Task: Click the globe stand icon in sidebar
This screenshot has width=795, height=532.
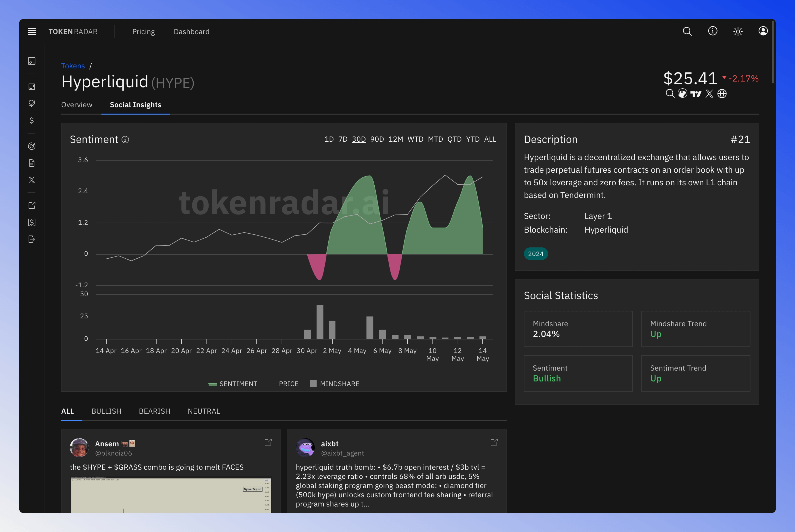Action: coord(32,104)
